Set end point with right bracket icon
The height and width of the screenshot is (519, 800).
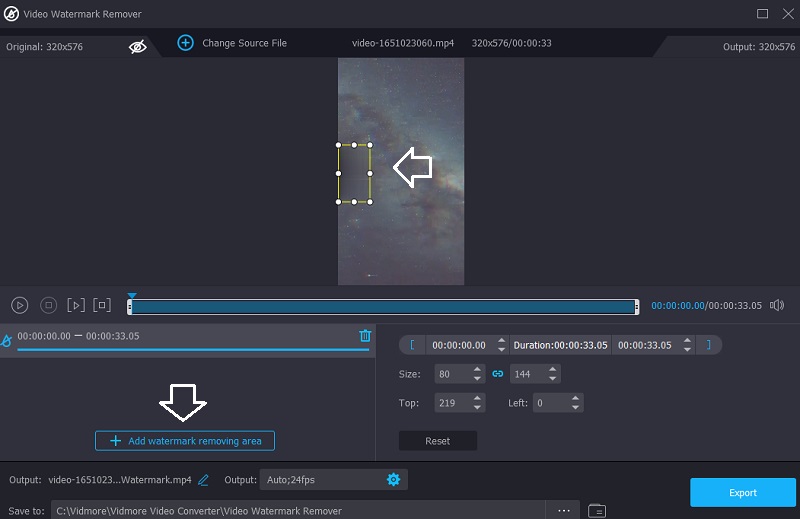pyautogui.click(x=709, y=345)
